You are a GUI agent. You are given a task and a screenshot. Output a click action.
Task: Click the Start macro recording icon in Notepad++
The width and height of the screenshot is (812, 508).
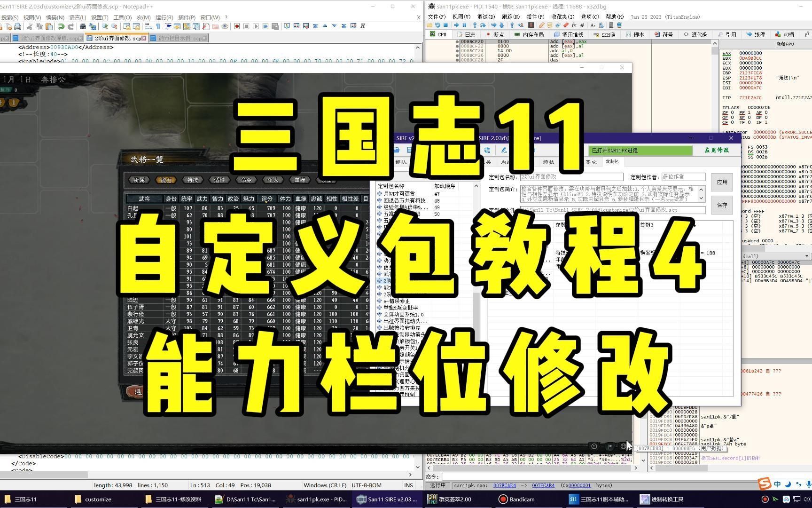click(237, 26)
